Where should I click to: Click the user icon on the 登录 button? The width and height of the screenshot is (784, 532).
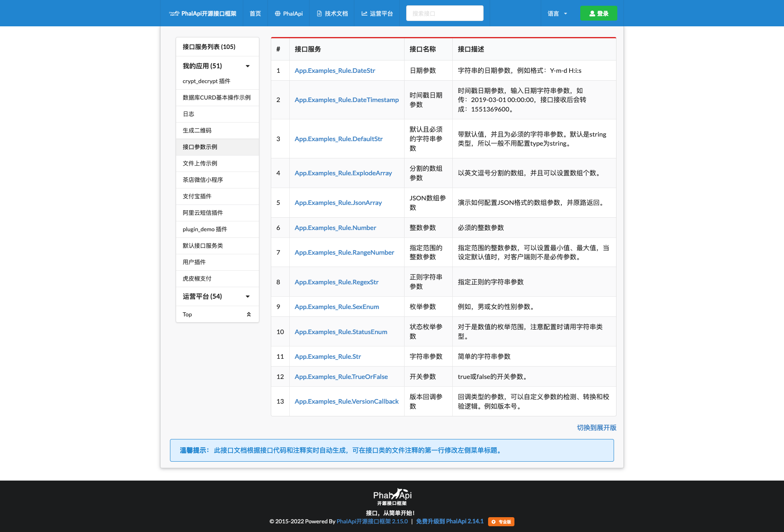point(592,14)
